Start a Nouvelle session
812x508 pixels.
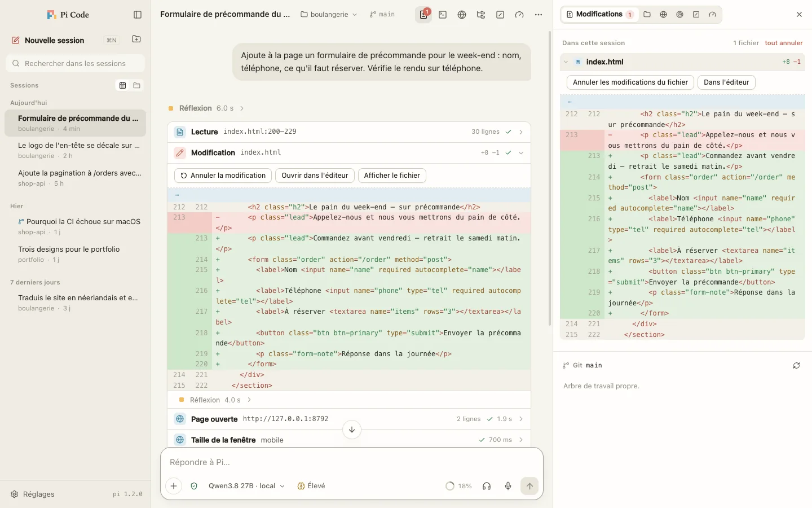click(x=55, y=40)
